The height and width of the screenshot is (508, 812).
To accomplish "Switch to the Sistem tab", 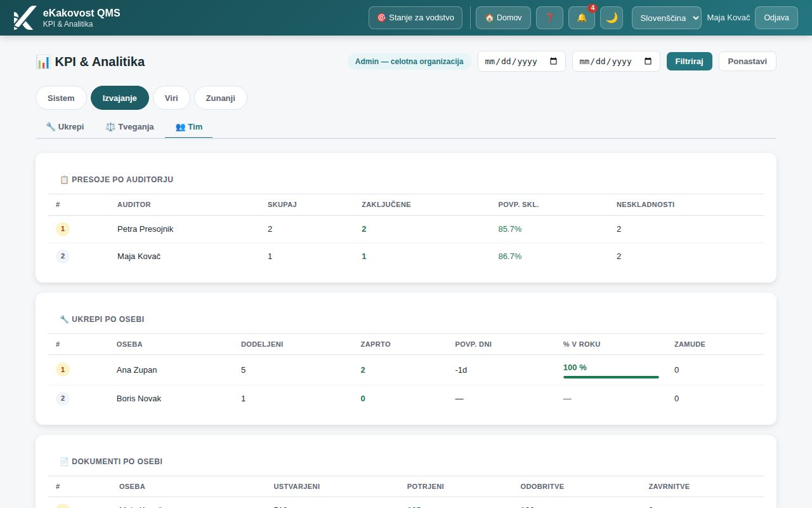I will [61, 98].
